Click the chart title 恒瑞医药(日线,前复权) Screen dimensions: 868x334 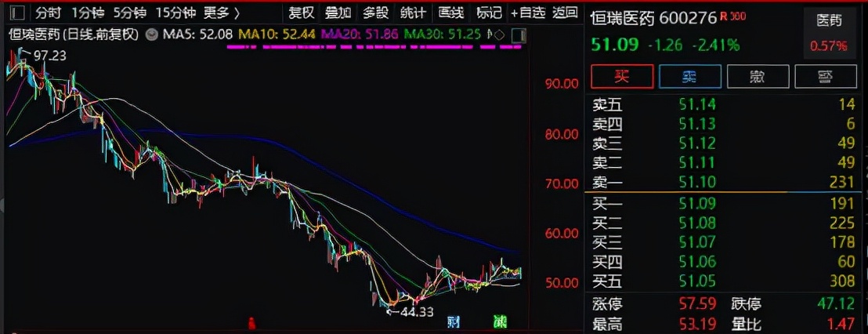tap(74, 35)
